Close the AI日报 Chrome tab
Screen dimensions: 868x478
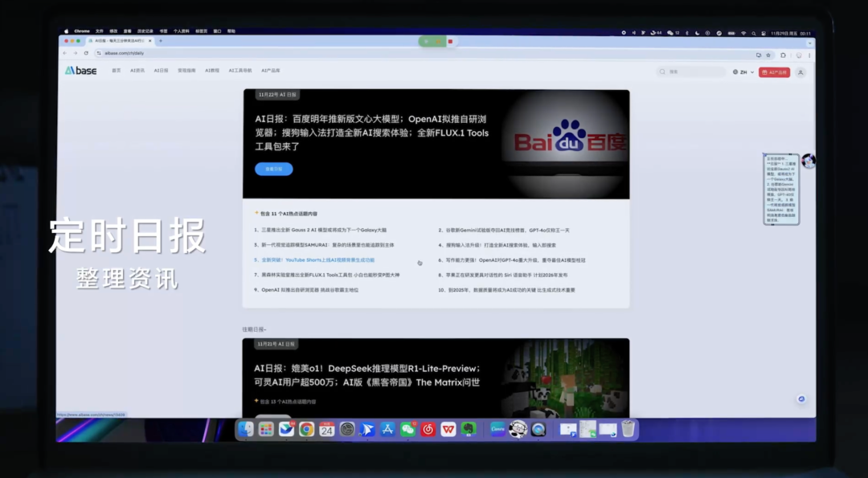point(149,41)
